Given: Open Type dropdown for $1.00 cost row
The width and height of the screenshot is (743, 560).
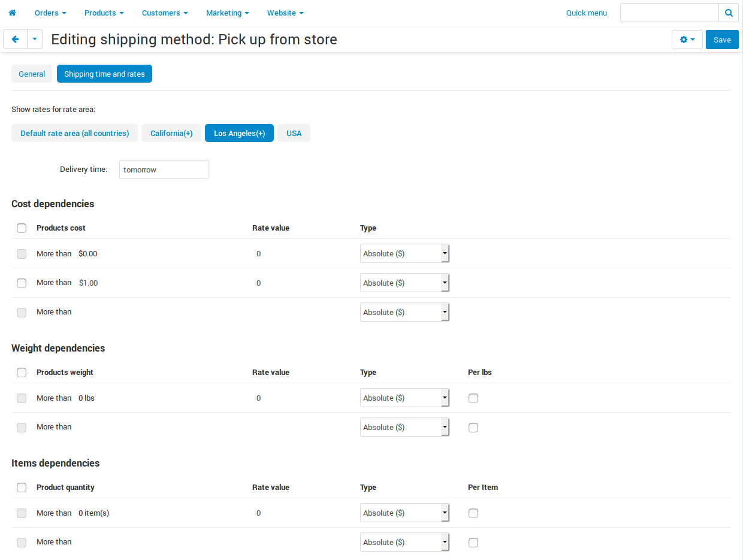Looking at the screenshot, I should [404, 283].
